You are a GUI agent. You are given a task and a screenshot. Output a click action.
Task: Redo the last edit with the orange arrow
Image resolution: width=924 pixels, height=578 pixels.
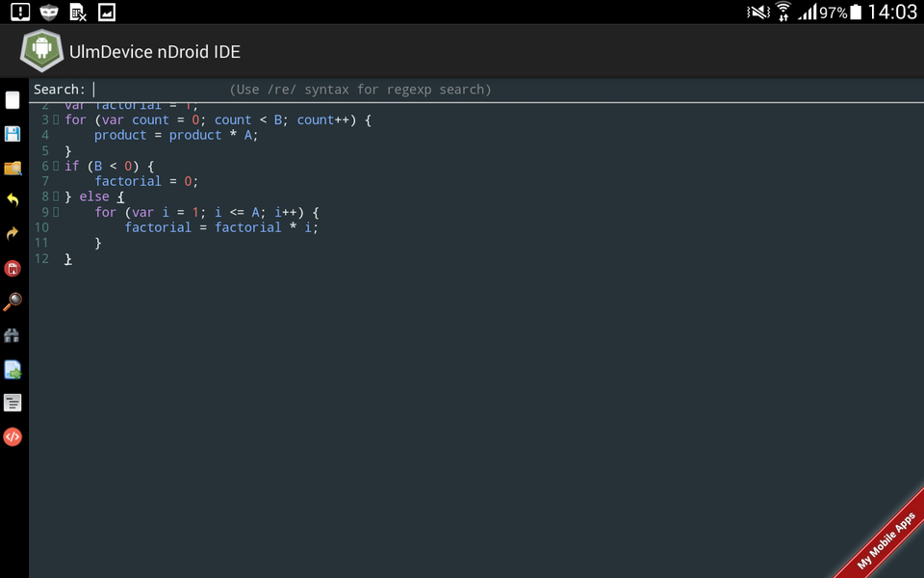tap(13, 234)
